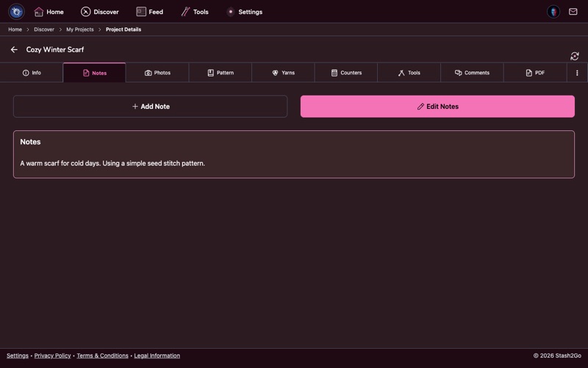Open the PDF tab

coord(535,72)
